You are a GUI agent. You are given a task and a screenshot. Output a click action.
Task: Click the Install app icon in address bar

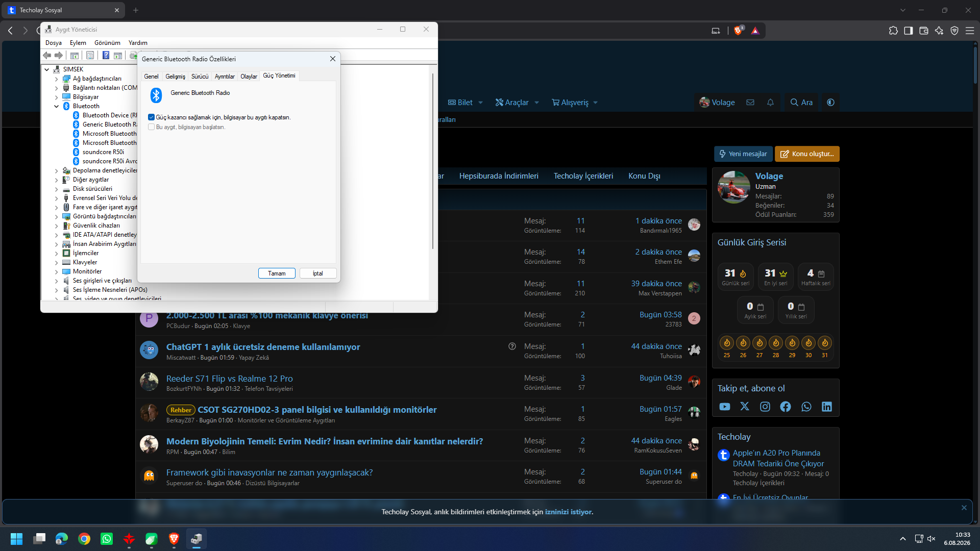tap(716, 31)
